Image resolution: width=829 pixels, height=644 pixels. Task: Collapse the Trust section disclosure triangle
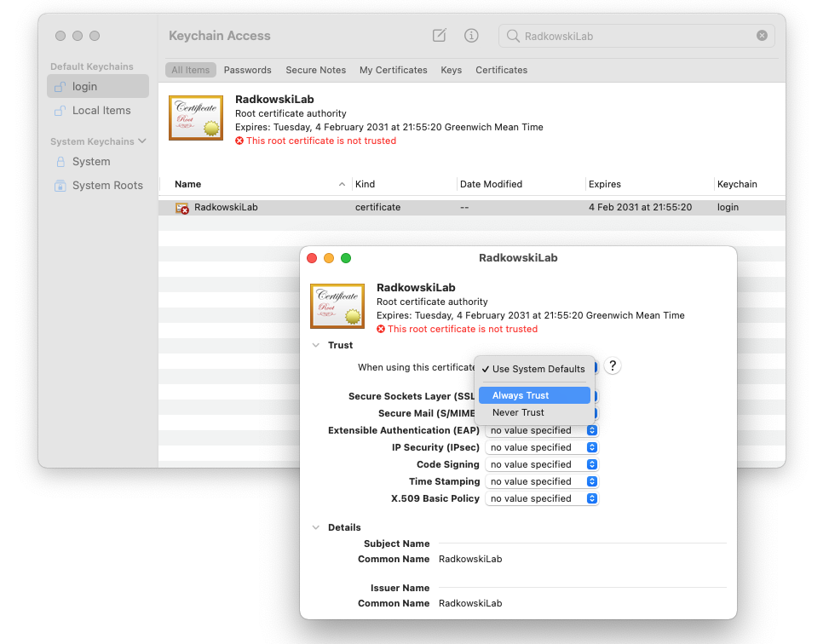pyautogui.click(x=315, y=345)
